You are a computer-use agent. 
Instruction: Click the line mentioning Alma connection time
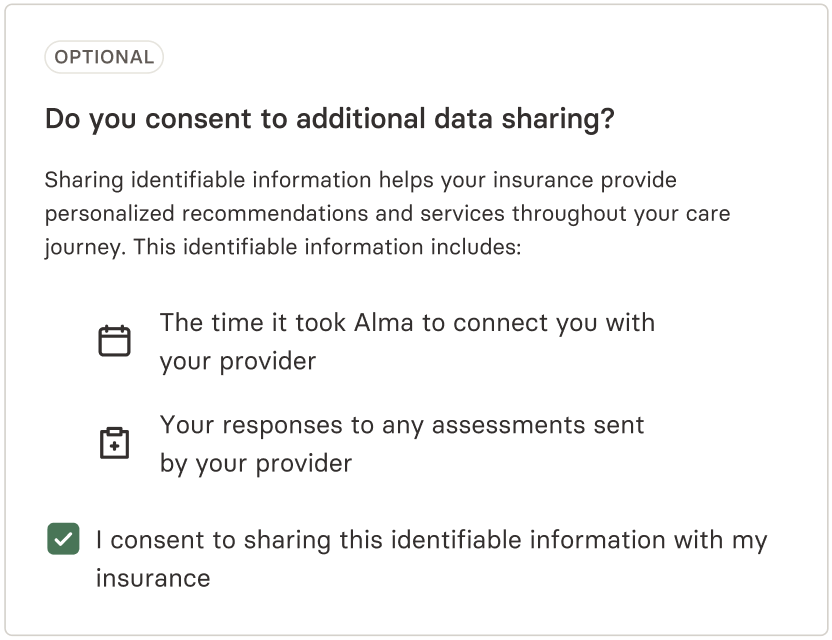coord(407,322)
